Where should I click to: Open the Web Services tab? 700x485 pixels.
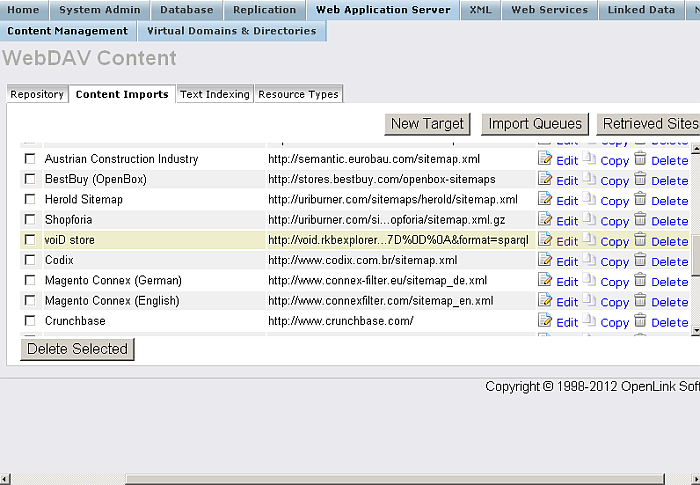[550, 10]
